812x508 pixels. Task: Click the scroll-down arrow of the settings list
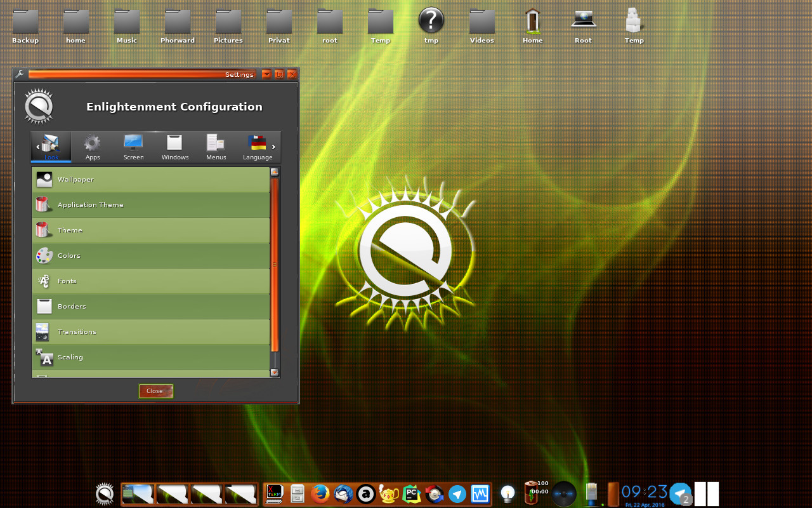(x=275, y=373)
